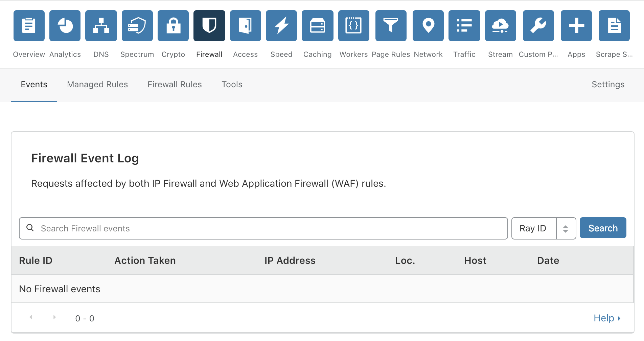Click the Rule ID column header
Image resolution: width=644 pixels, height=341 pixels.
click(36, 260)
